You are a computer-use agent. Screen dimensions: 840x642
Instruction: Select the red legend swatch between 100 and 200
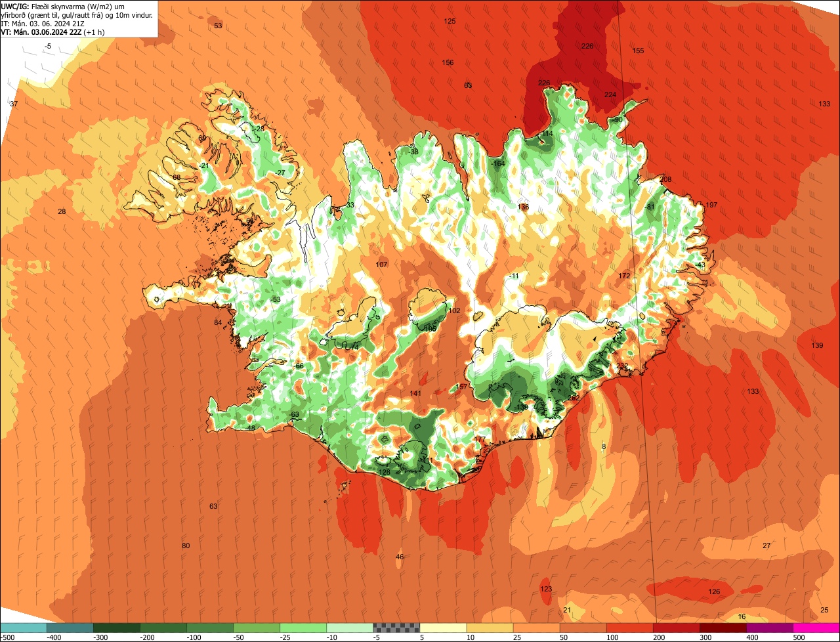point(630,628)
